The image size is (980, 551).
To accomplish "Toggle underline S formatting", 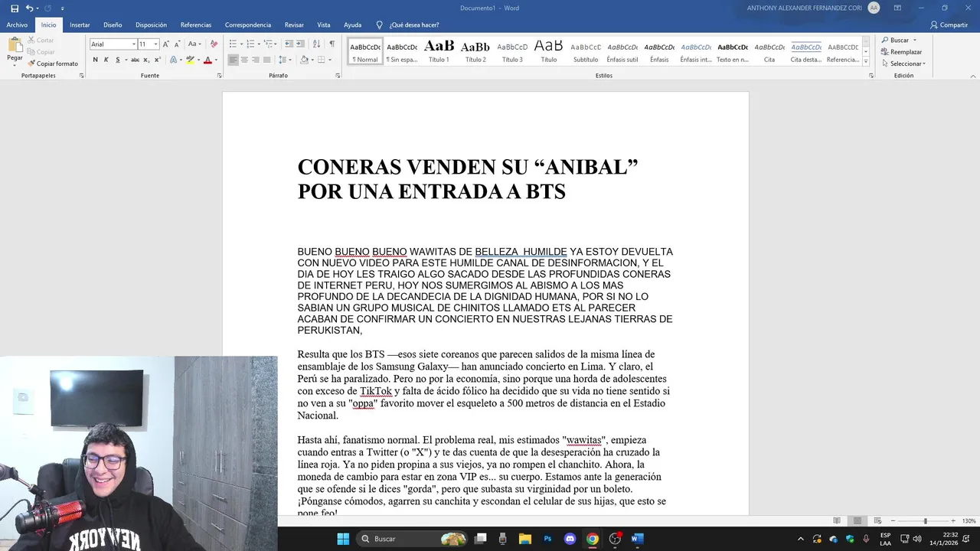I will coord(117,60).
